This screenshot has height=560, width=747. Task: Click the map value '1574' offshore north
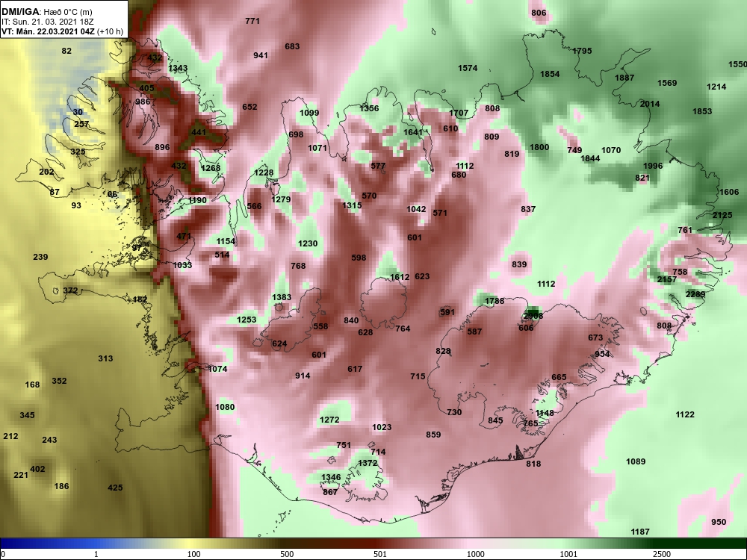[468, 68]
